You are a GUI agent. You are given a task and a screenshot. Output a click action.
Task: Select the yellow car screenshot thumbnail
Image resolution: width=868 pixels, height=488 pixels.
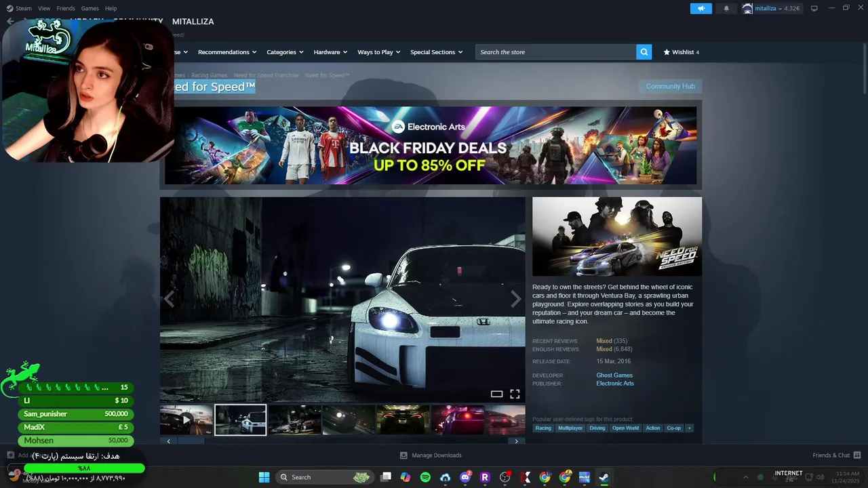pyautogui.click(x=403, y=420)
